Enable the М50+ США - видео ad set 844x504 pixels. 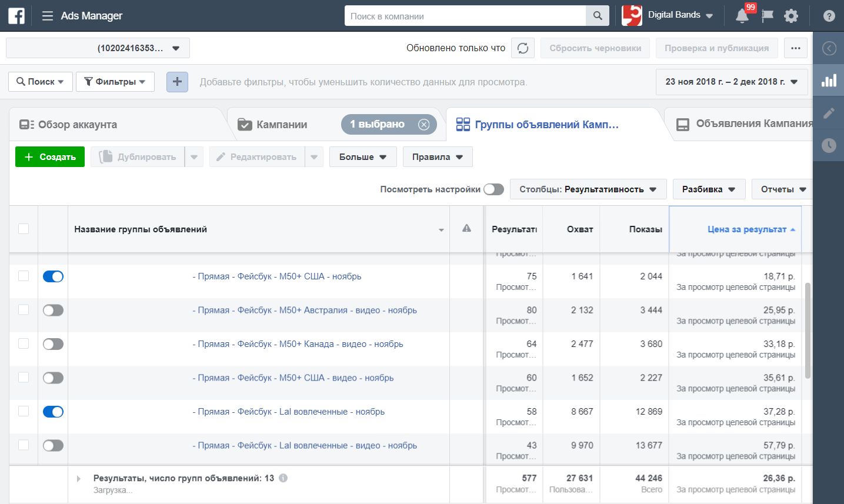click(53, 378)
